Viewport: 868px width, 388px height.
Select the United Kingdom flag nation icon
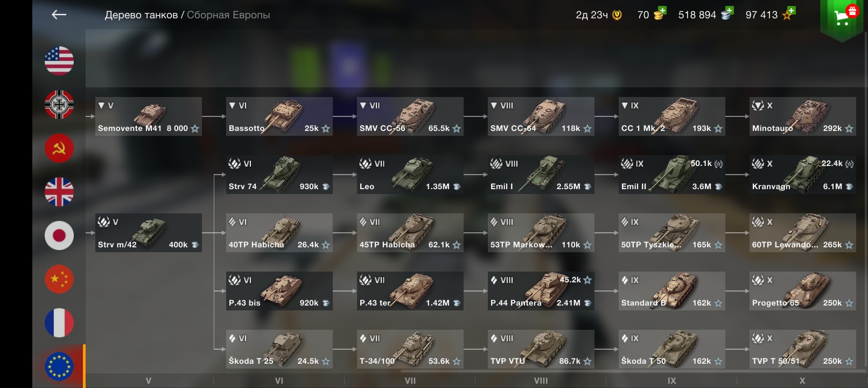59,191
